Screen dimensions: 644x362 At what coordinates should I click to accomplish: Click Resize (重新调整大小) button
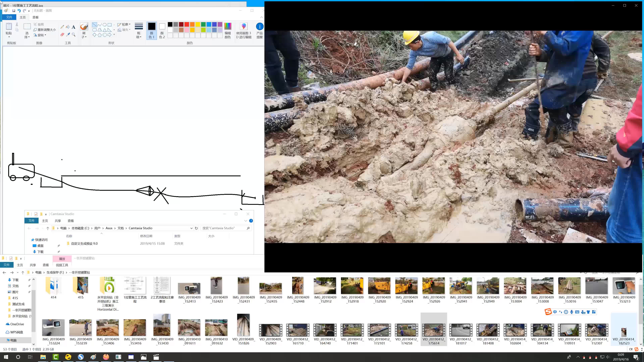click(x=45, y=30)
